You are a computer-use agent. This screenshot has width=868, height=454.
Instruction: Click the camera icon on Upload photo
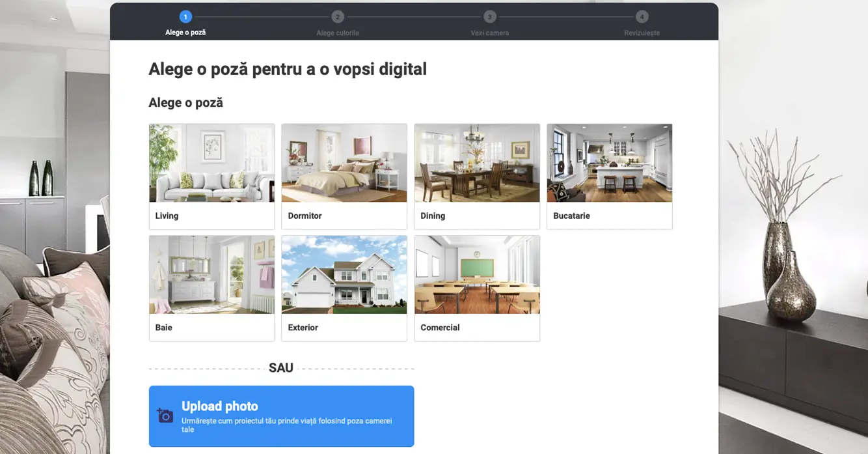click(165, 416)
